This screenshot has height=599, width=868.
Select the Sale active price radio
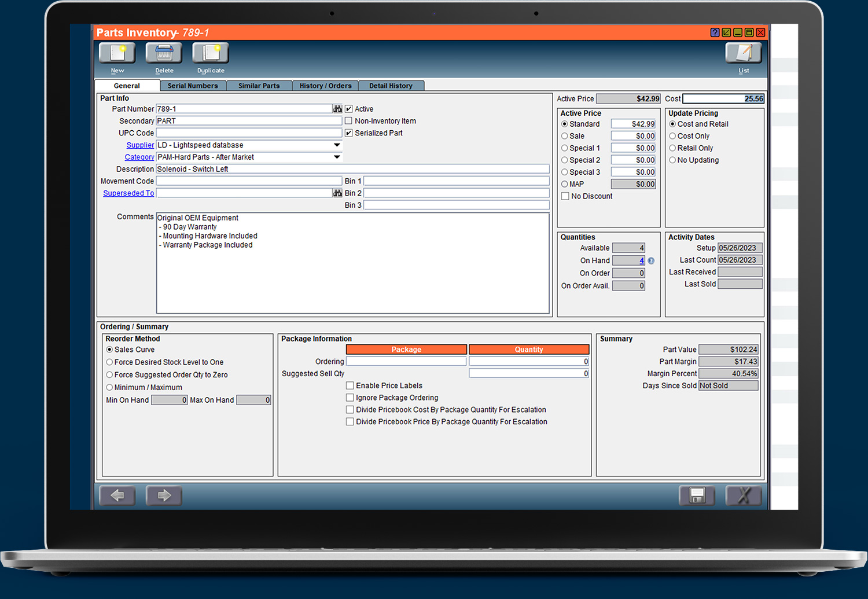click(x=565, y=136)
